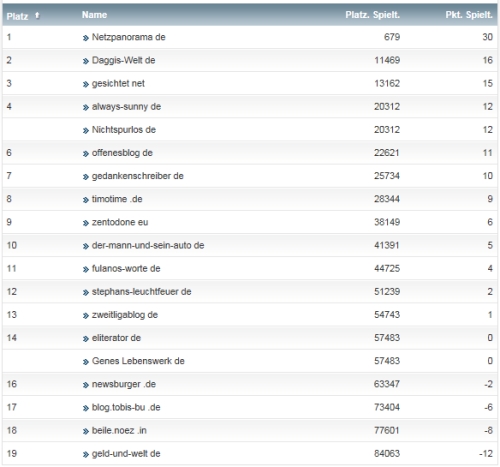
Task: Open the offenesblog de link
Action: 122,153
